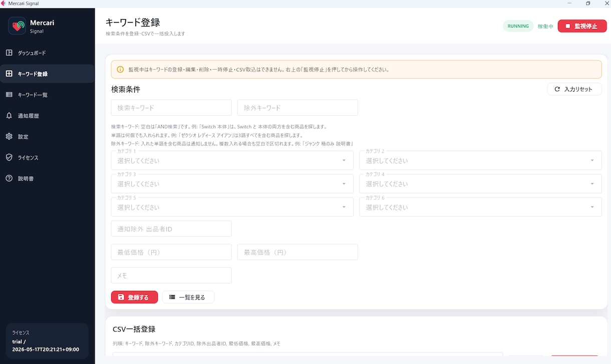This screenshot has width=611, height=364.
Task: Click the 登録する button
Action: click(x=134, y=297)
